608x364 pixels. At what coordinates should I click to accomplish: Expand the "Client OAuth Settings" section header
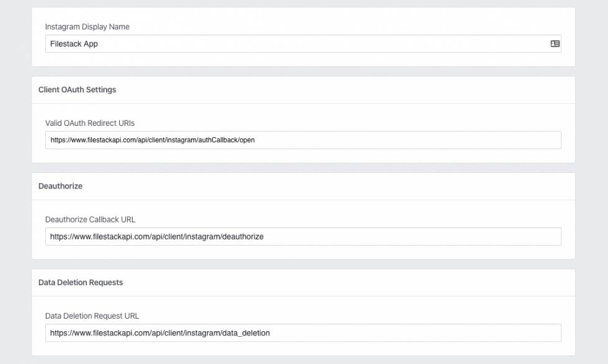pyautogui.click(x=77, y=89)
